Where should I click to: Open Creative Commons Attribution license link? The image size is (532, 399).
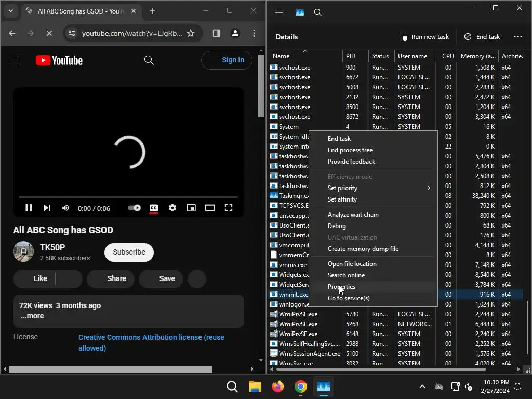(x=151, y=342)
